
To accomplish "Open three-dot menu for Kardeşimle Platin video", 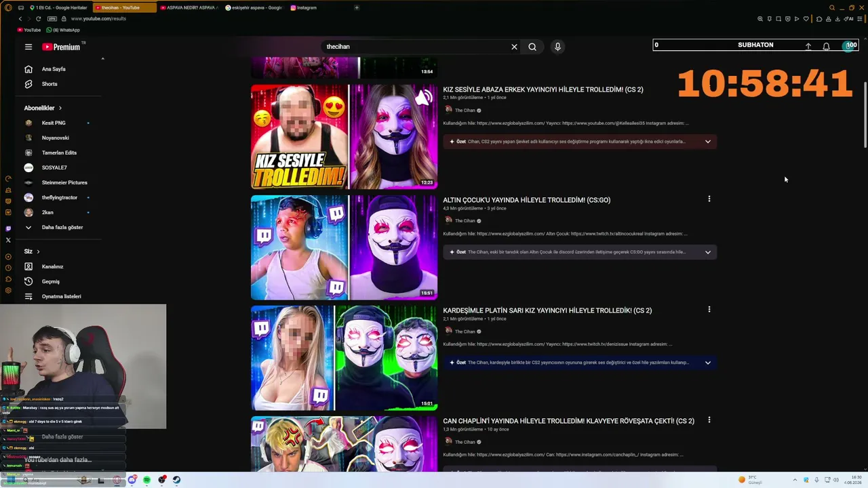I will tap(709, 310).
